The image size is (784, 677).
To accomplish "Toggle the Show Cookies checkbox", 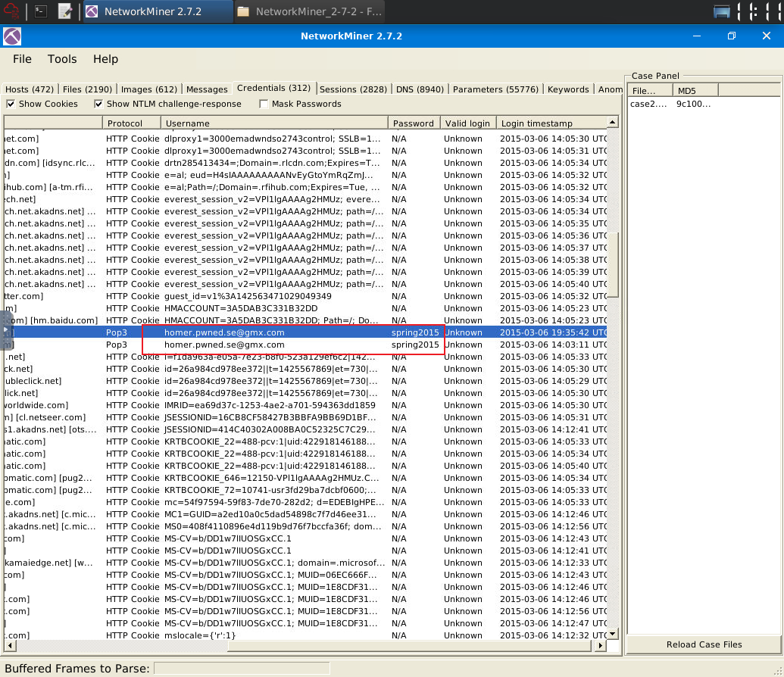I will point(11,104).
